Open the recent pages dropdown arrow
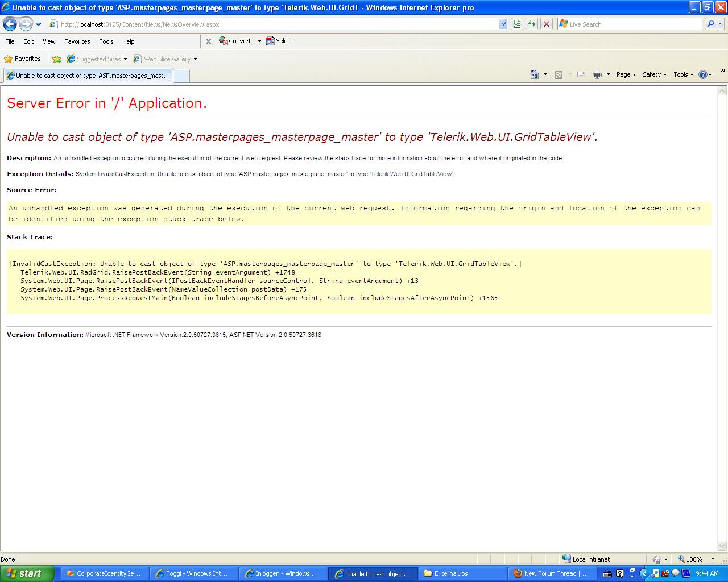This screenshot has height=582, width=728. tap(39, 24)
